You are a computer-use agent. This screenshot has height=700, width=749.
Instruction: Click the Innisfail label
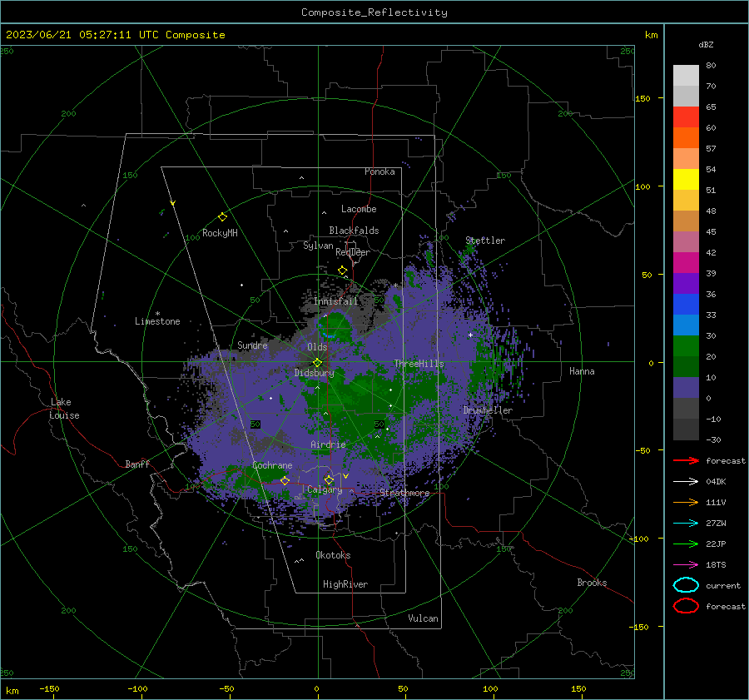336,301
